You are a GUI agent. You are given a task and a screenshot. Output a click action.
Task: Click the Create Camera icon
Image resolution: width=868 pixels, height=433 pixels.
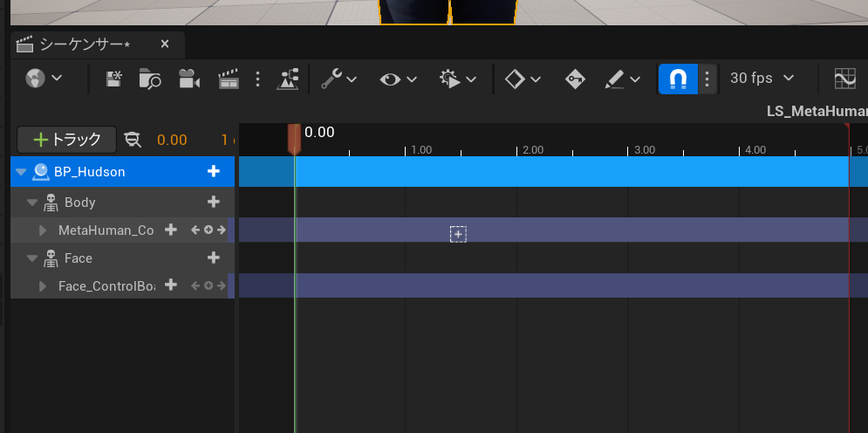pos(188,79)
